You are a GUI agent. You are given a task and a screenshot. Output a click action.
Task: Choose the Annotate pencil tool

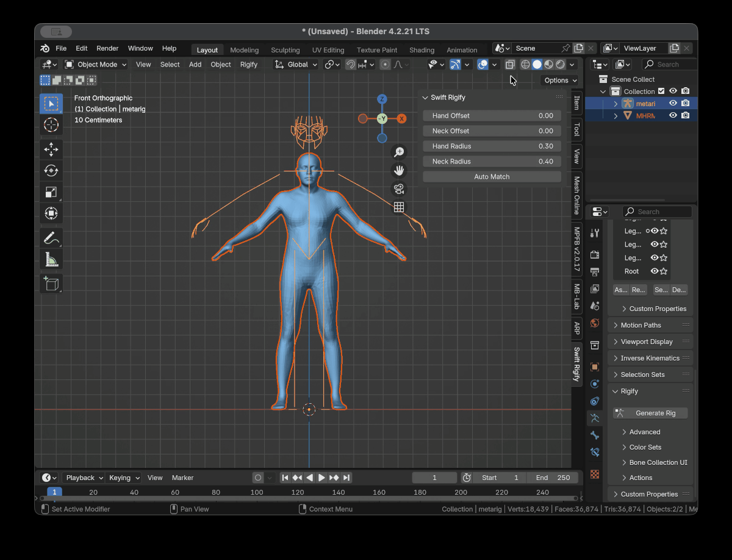pos(51,238)
